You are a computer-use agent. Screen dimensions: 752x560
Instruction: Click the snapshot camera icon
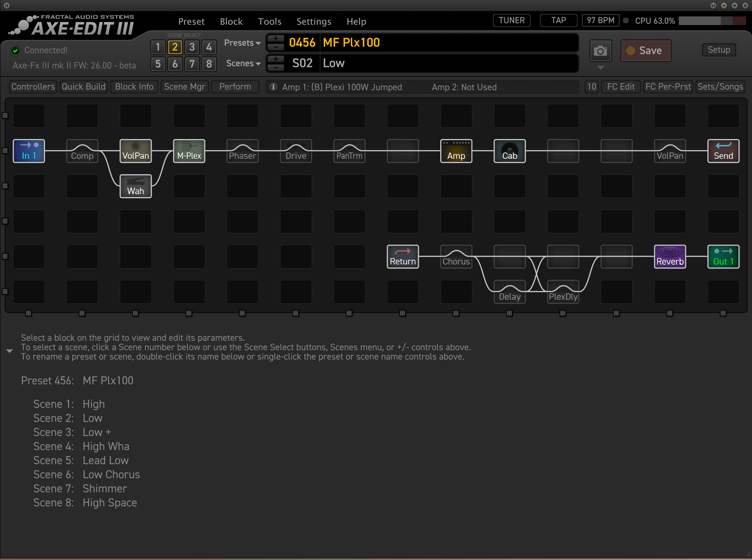601,50
